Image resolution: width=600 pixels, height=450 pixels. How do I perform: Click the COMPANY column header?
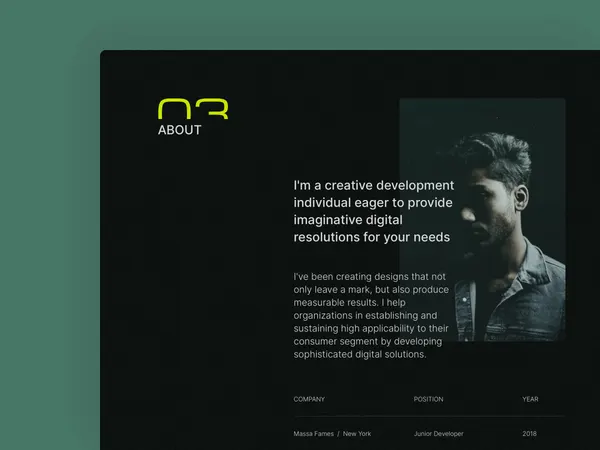tap(309, 399)
